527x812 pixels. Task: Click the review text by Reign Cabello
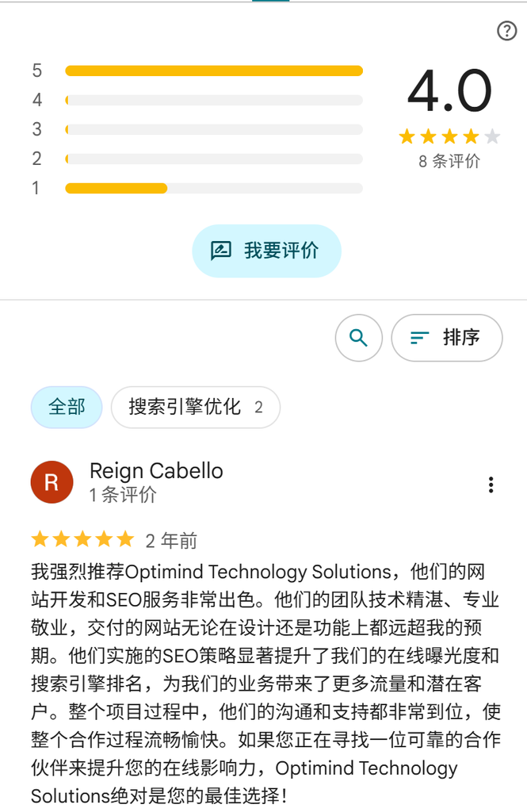tap(265, 684)
